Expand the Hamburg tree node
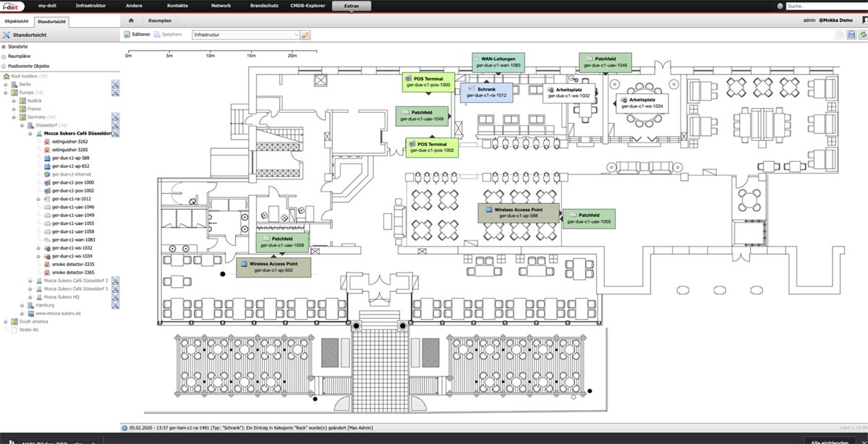 pos(22,305)
